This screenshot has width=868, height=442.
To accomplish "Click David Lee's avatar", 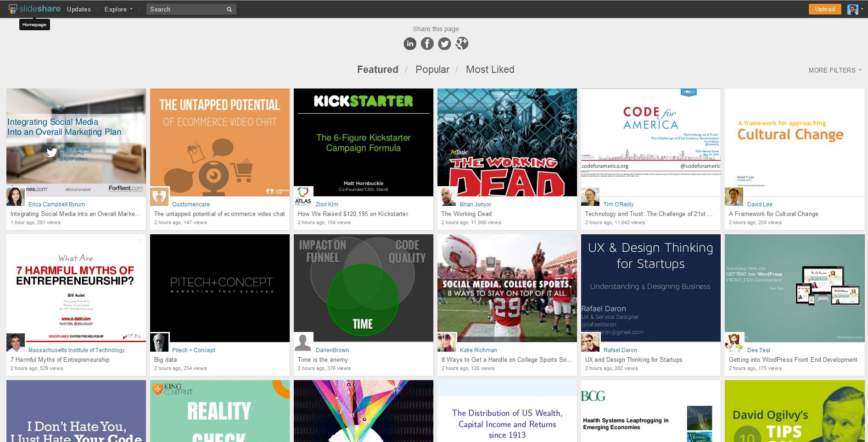I will tap(734, 197).
